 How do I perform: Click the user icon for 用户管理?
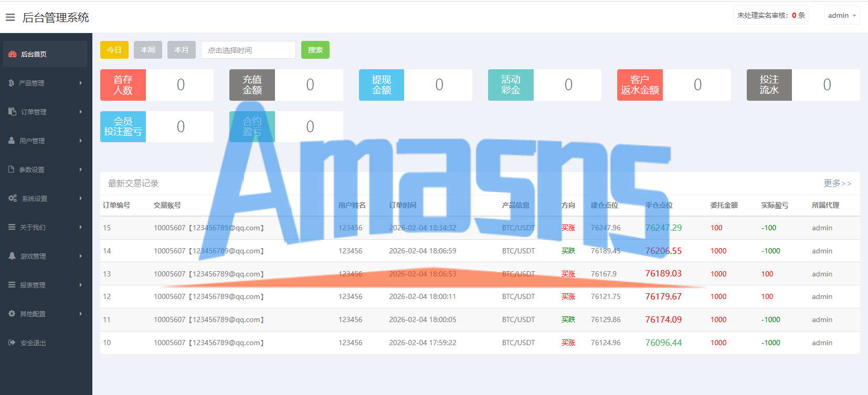(12, 141)
